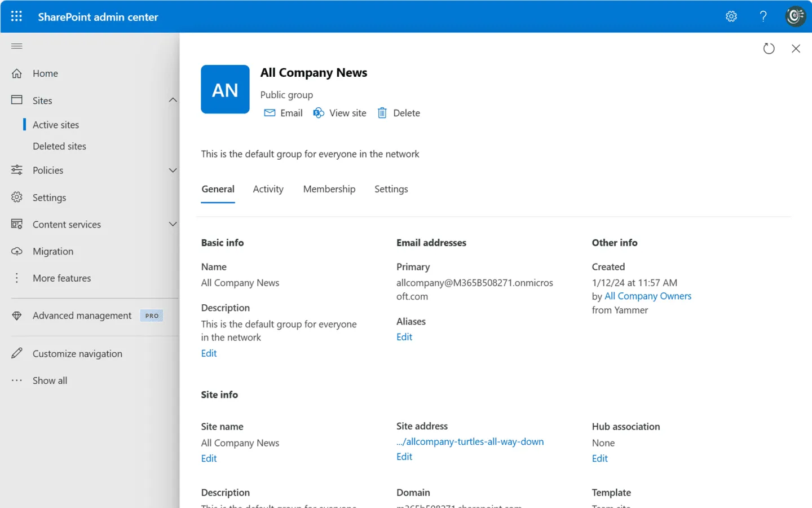Image resolution: width=812 pixels, height=508 pixels.
Task: Click the Settings gear in sidebar
Action: 17,197
